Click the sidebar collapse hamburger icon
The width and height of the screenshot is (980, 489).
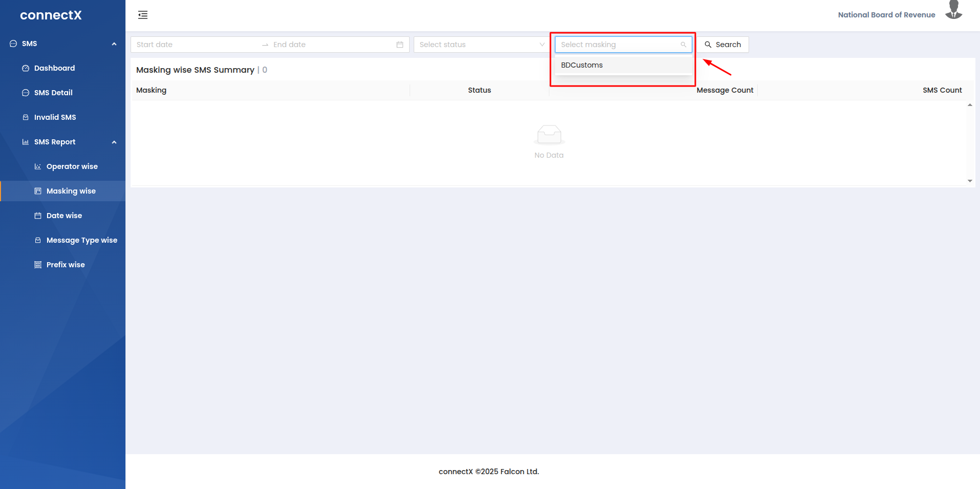(143, 15)
